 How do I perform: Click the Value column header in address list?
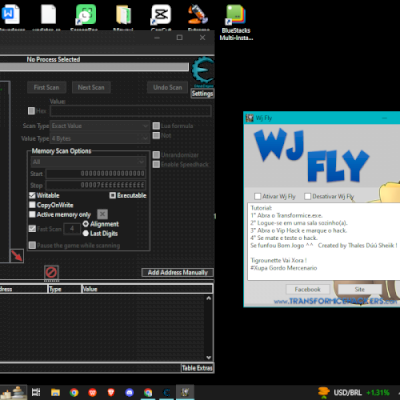tap(147, 289)
